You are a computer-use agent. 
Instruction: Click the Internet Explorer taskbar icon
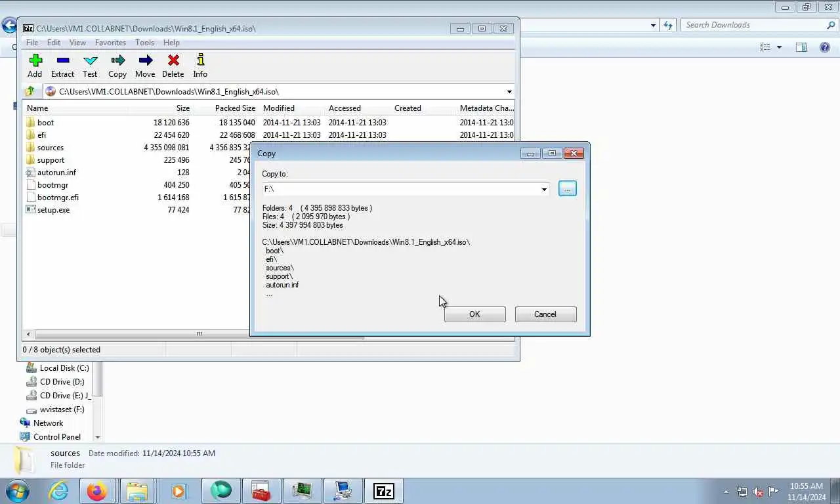[x=59, y=491]
